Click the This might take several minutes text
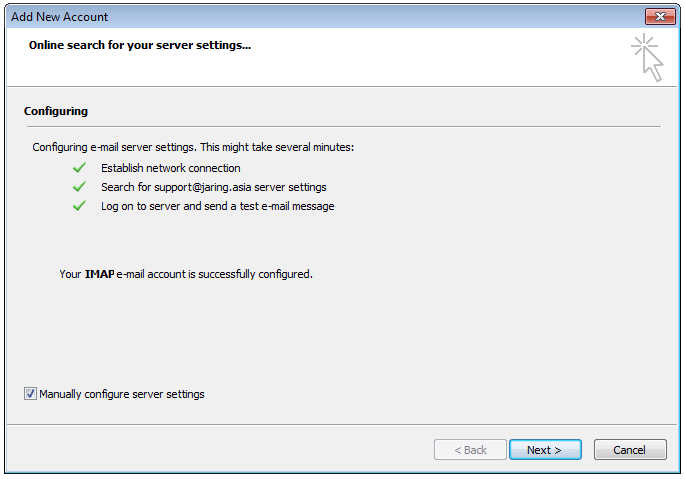The width and height of the screenshot is (685, 479). click(277, 147)
